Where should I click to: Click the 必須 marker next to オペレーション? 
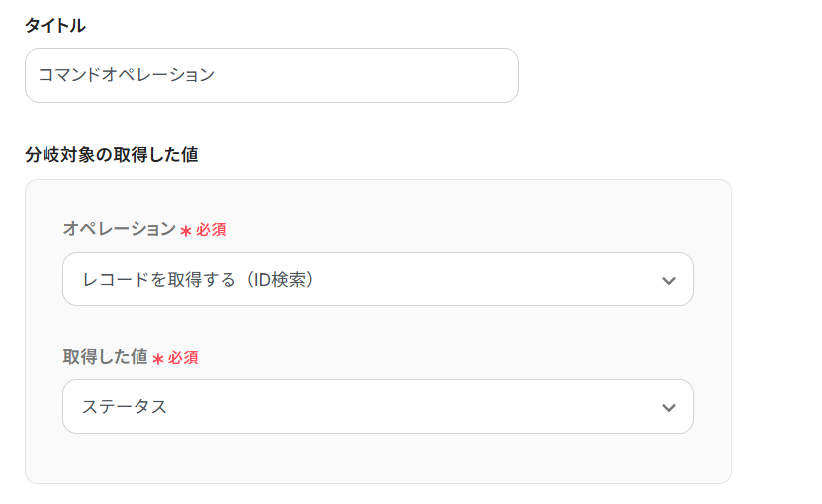click(210, 230)
